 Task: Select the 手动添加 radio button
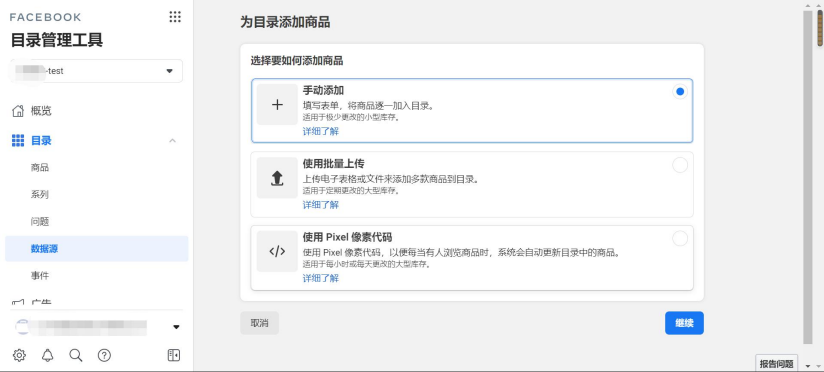point(680,91)
